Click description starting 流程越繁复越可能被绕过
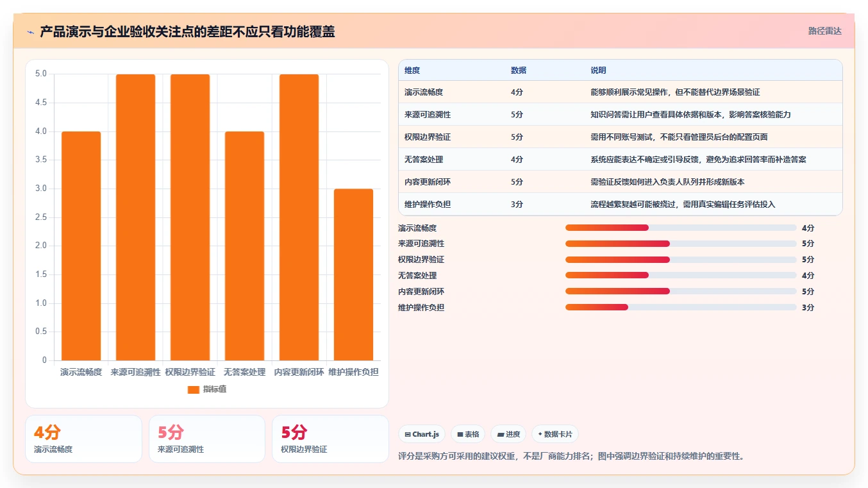This screenshot has height=488, width=868. click(x=683, y=205)
